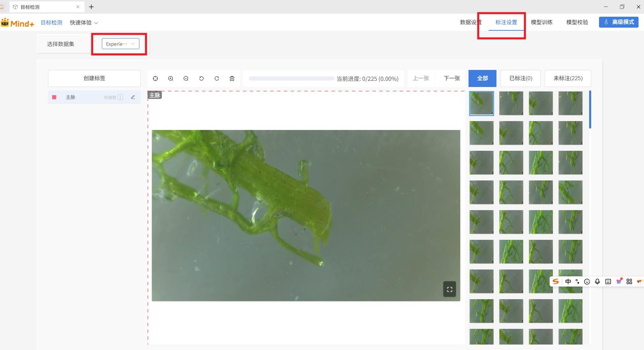Expand the 快速体验 dropdown menu

[84, 23]
